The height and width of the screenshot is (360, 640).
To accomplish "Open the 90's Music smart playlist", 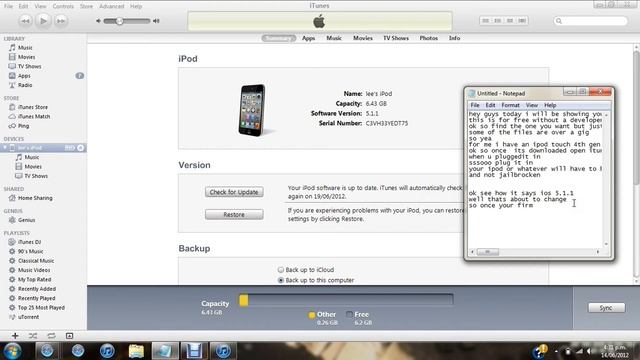I will tap(30, 251).
